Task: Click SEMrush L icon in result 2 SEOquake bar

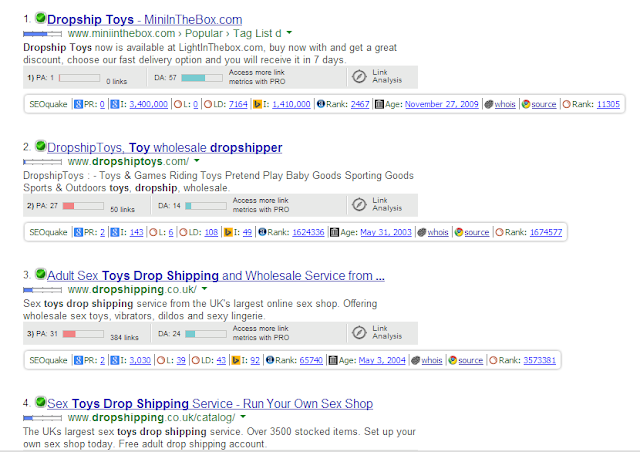Action: point(153,232)
